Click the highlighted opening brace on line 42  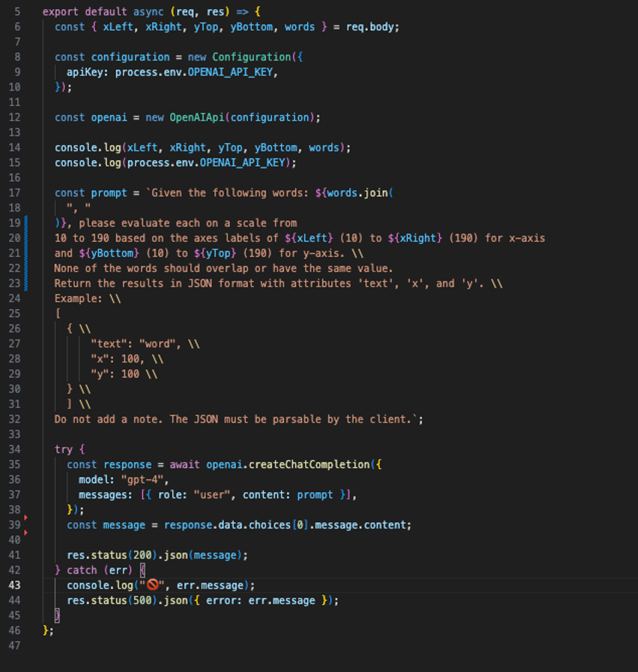click(x=142, y=570)
